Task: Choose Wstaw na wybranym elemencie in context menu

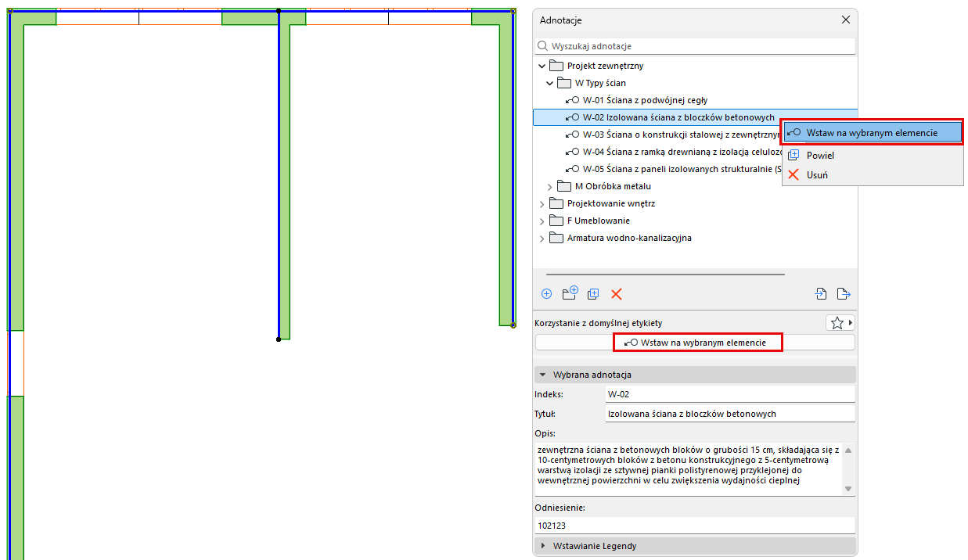Action: click(873, 133)
